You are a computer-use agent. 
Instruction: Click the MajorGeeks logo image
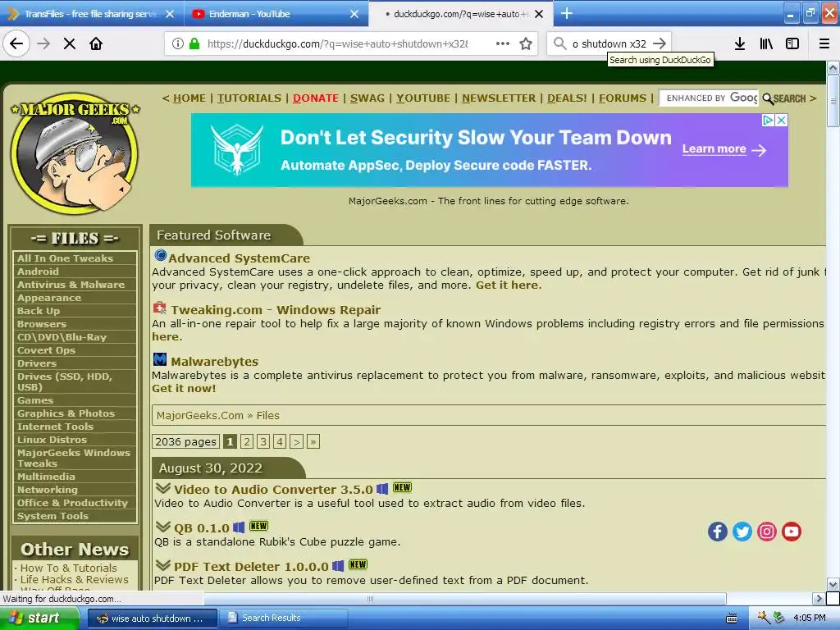[75, 153]
